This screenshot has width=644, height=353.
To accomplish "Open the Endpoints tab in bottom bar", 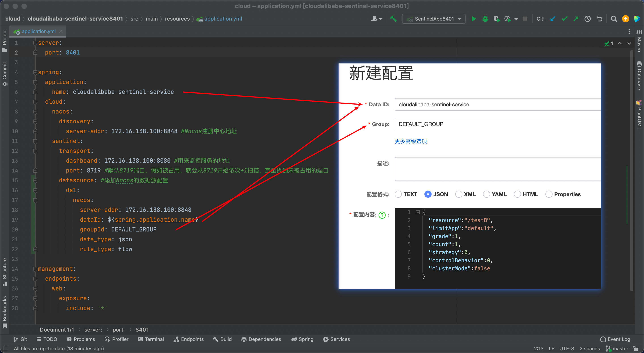I will tap(189, 339).
